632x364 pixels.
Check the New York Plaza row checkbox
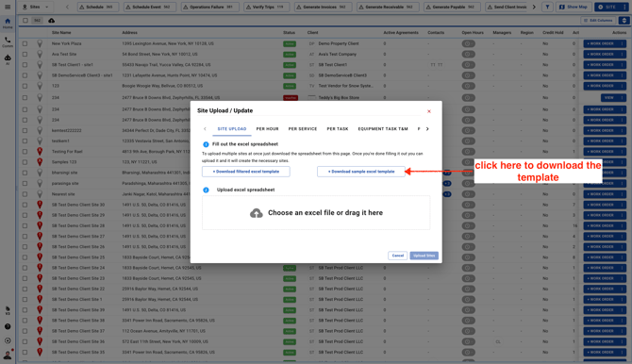pyautogui.click(x=25, y=43)
